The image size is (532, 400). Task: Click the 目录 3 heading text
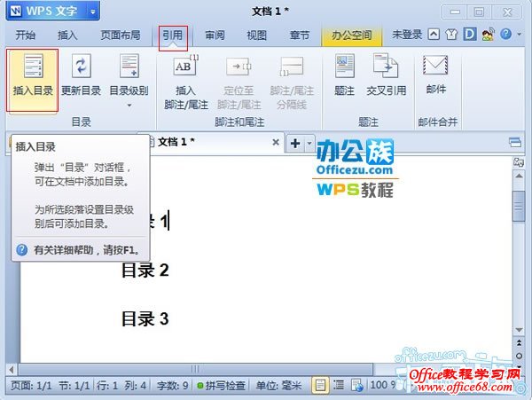pyautogui.click(x=145, y=318)
